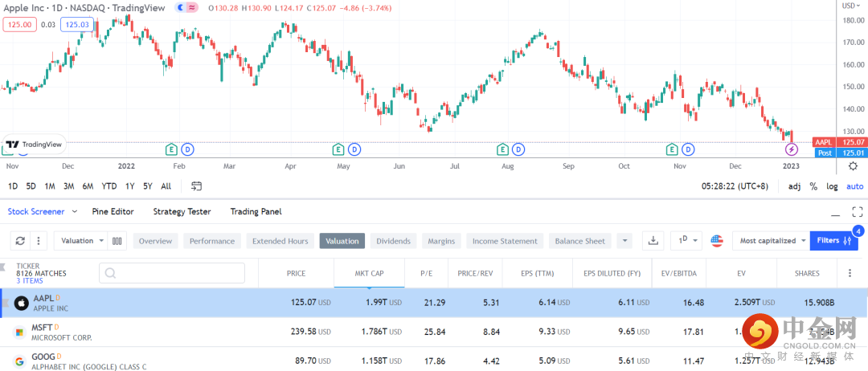
Task: Toggle the adj price adjustment
Action: (x=794, y=186)
